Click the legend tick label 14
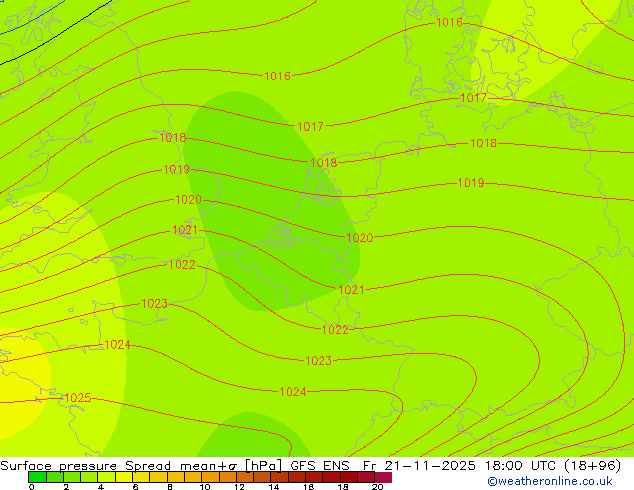Screen dimensions: 634x490 pos(274,487)
